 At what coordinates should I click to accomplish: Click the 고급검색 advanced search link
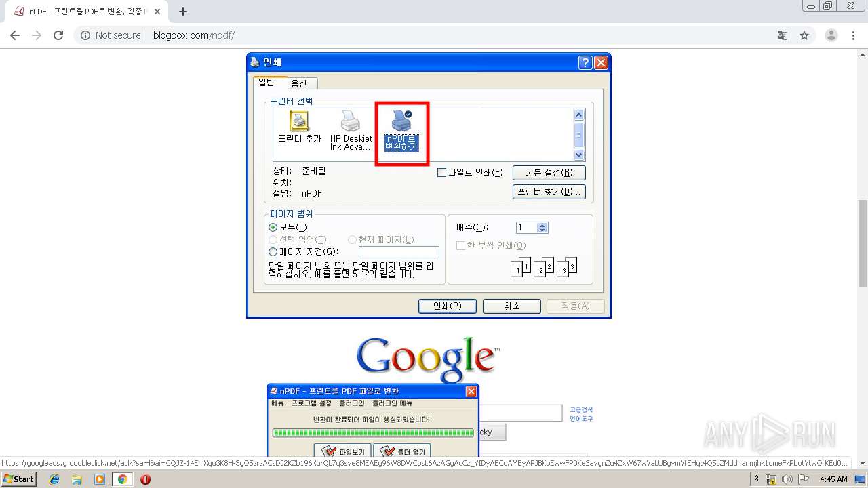581,409
